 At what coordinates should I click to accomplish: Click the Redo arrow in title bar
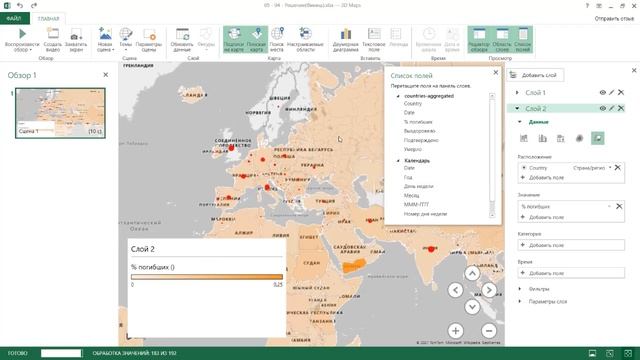click(x=33, y=5)
